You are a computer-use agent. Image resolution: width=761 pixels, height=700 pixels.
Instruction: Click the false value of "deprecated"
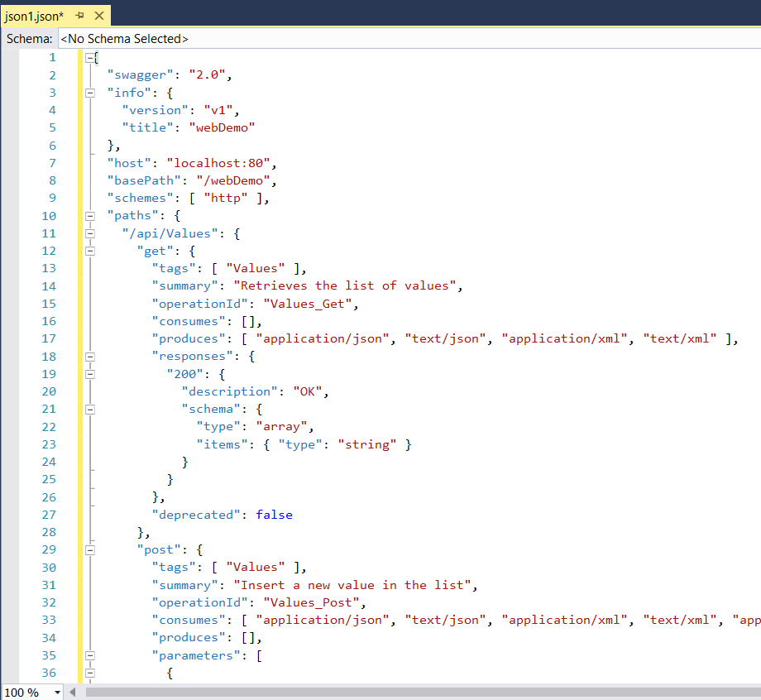point(275,515)
